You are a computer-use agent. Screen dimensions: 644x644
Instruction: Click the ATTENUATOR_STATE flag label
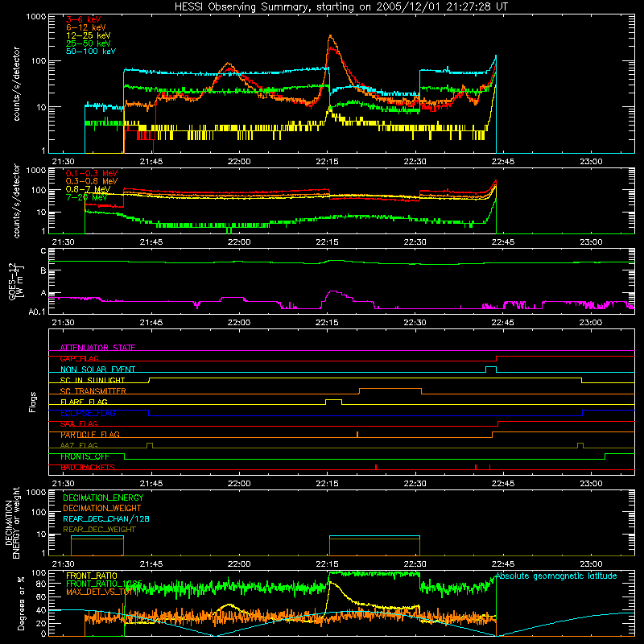tap(97, 348)
